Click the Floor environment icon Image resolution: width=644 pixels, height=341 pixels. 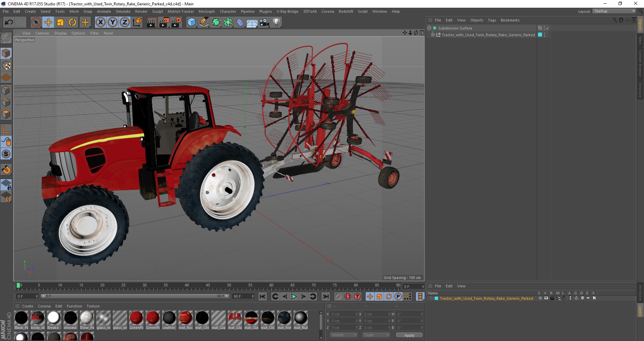(x=252, y=22)
